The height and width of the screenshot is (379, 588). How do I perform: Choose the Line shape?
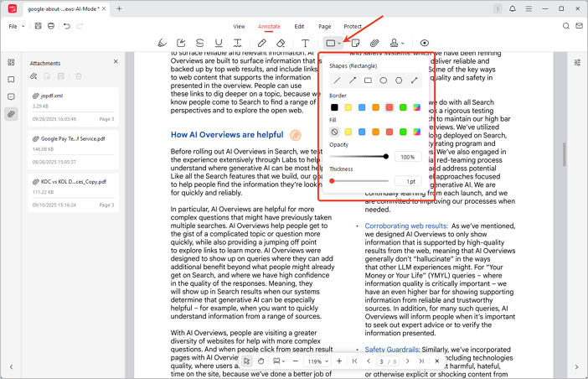337,80
